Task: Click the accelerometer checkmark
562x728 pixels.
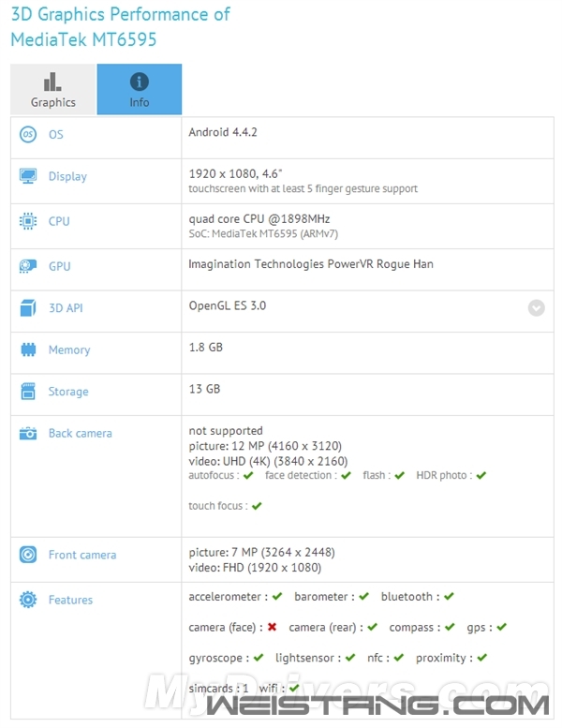Action: (277, 597)
